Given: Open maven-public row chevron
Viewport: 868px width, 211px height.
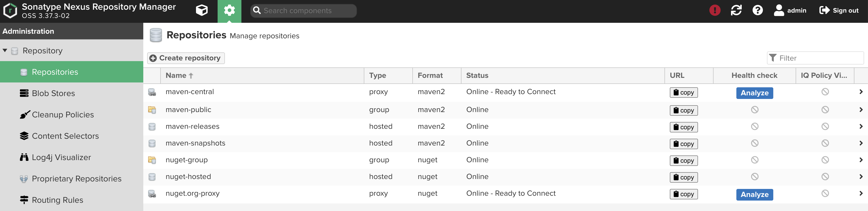Looking at the screenshot, I should (861, 110).
